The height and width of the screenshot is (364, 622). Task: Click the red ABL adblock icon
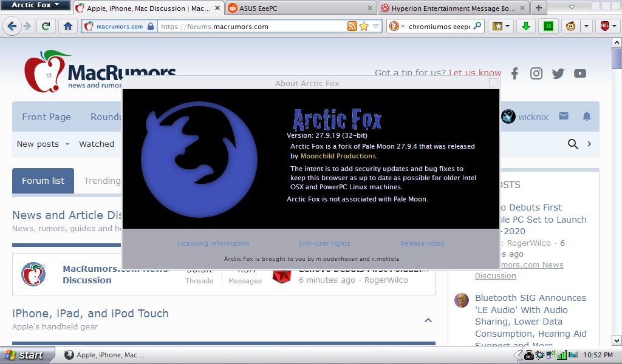click(604, 27)
